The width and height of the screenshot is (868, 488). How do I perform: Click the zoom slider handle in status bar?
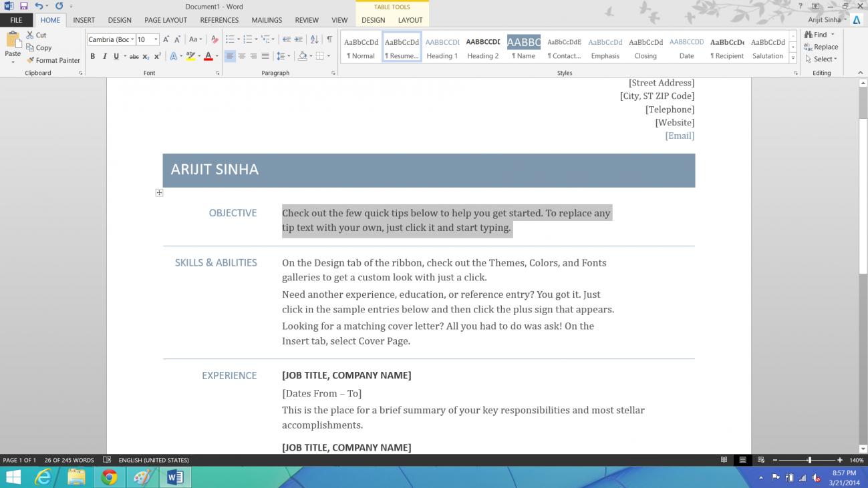809,460
